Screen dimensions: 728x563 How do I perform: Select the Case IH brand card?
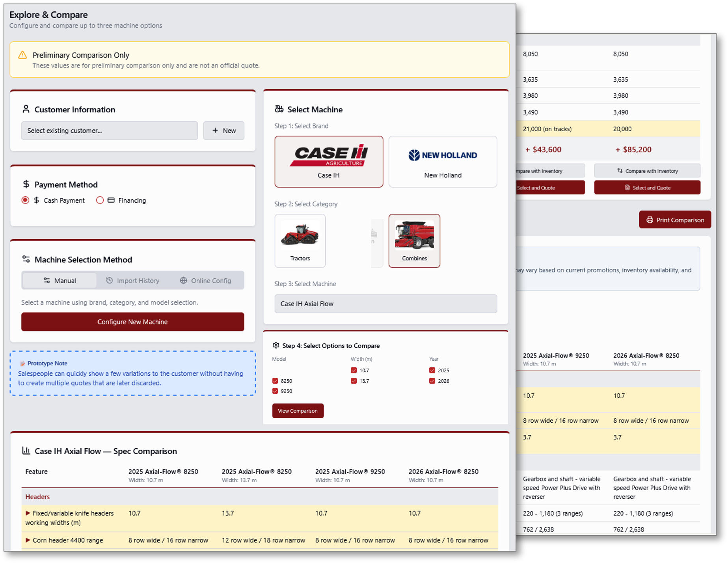click(329, 162)
